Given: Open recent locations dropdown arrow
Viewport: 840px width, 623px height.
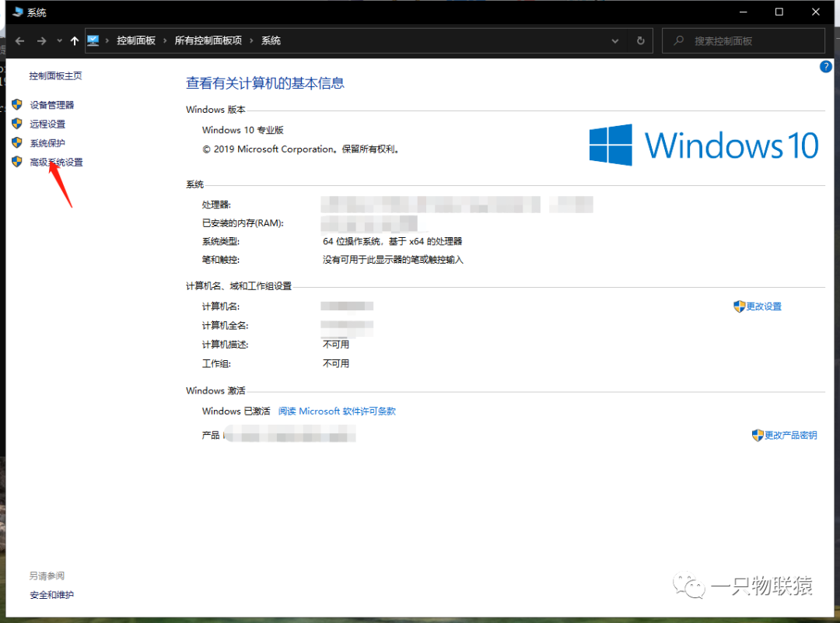Looking at the screenshot, I should pyautogui.click(x=59, y=40).
